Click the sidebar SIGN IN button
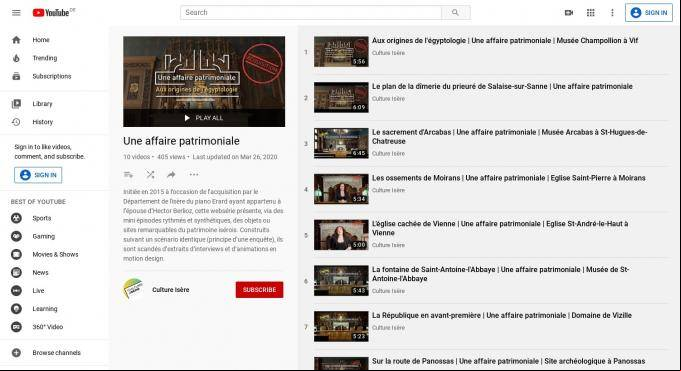The width and height of the screenshot is (681, 371). (x=38, y=175)
